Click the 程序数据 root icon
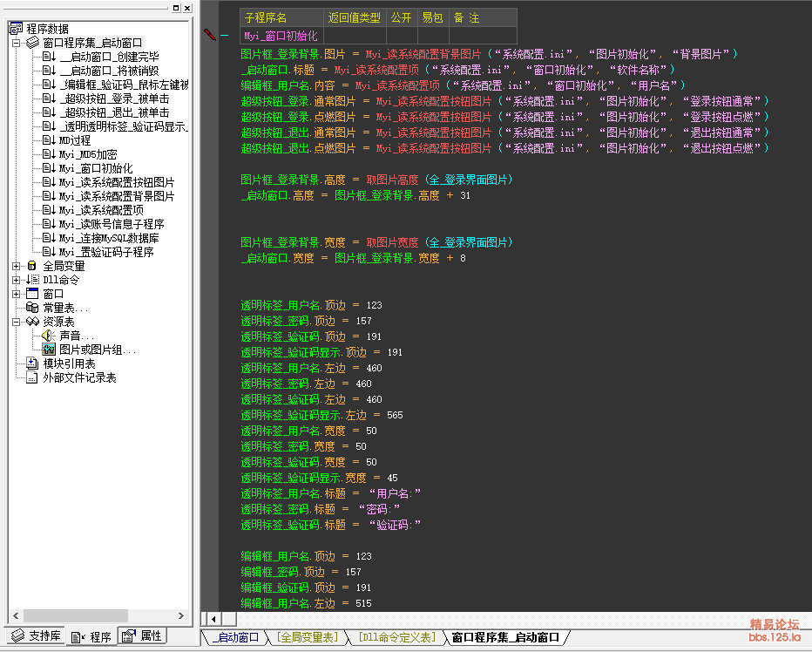812x652 pixels. click(x=16, y=29)
